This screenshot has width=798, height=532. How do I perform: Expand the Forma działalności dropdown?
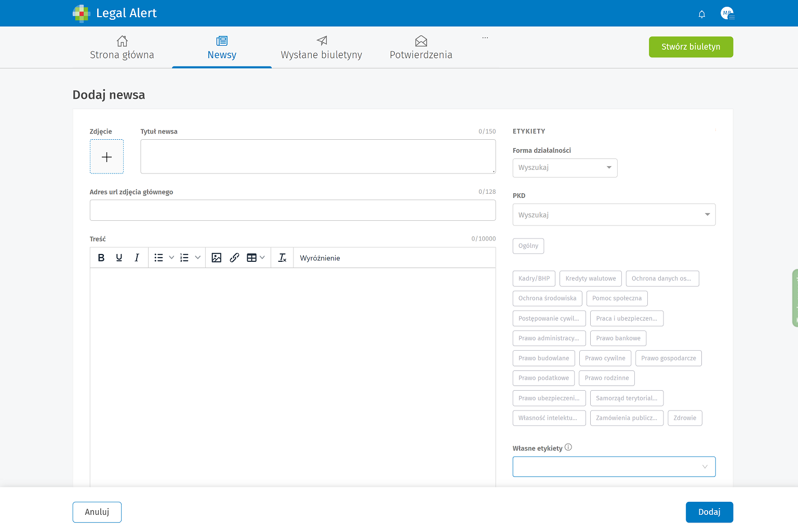[x=565, y=168]
